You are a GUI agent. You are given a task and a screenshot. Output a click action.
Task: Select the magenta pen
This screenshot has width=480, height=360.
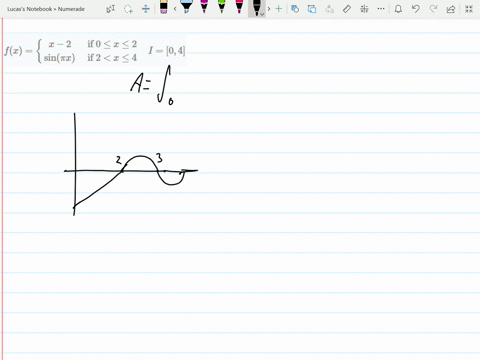[x=204, y=7]
